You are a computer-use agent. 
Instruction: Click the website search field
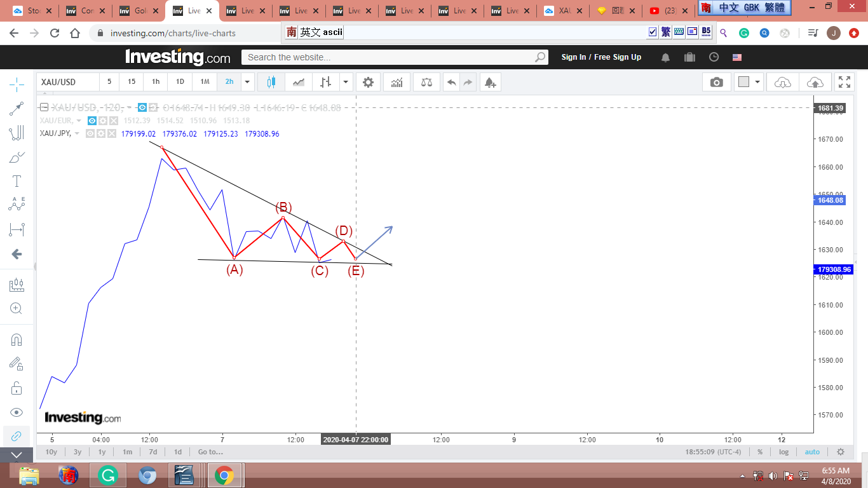pyautogui.click(x=389, y=57)
